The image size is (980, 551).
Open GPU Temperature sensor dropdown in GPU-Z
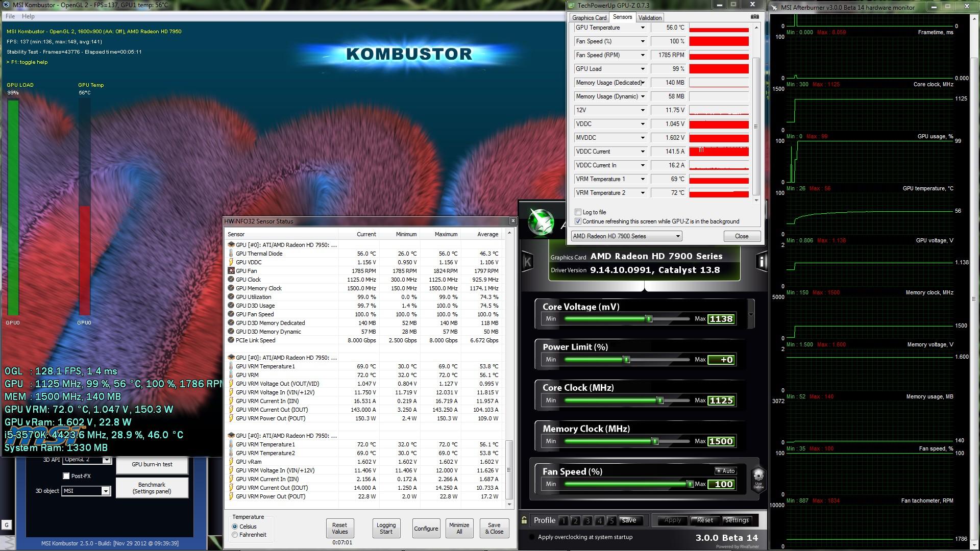point(643,28)
